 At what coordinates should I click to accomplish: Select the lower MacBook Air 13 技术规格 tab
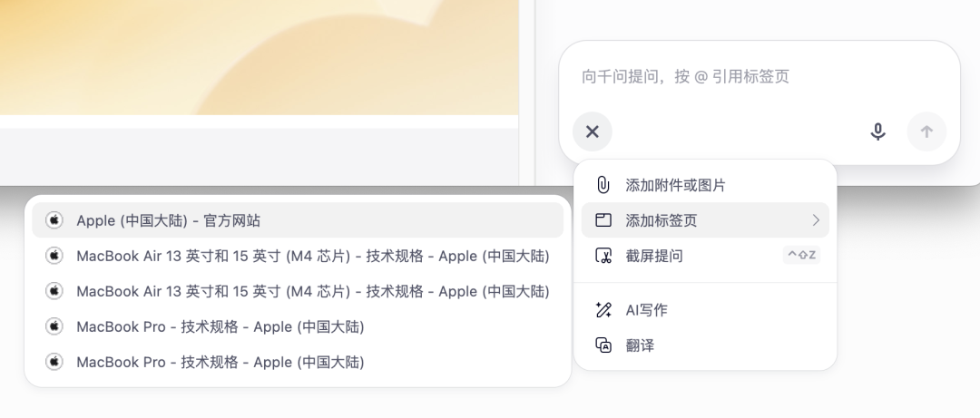[298, 291]
